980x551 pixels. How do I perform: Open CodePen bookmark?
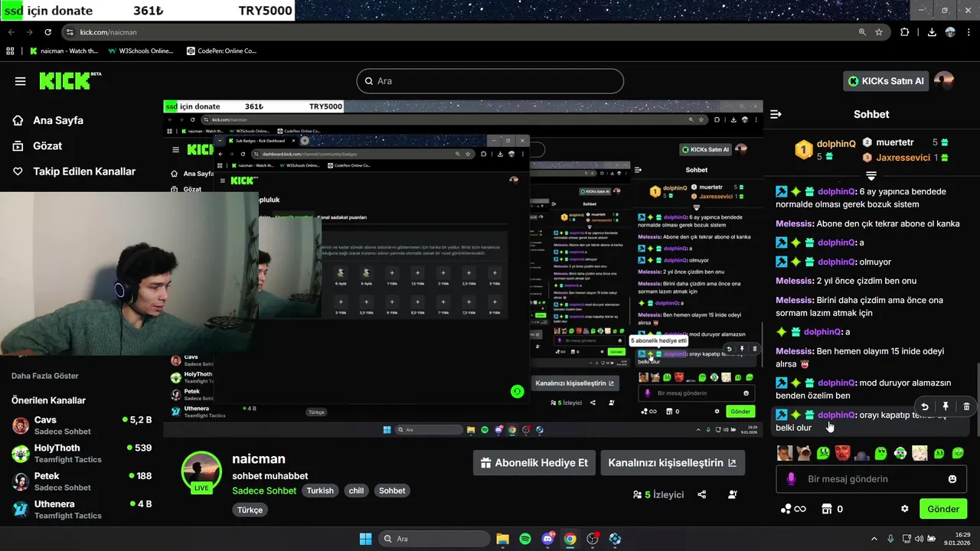[222, 51]
